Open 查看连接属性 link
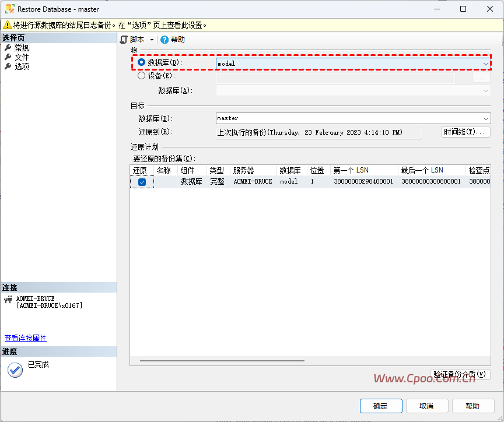The width and height of the screenshot is (504, 422). [x=26, y=338]
